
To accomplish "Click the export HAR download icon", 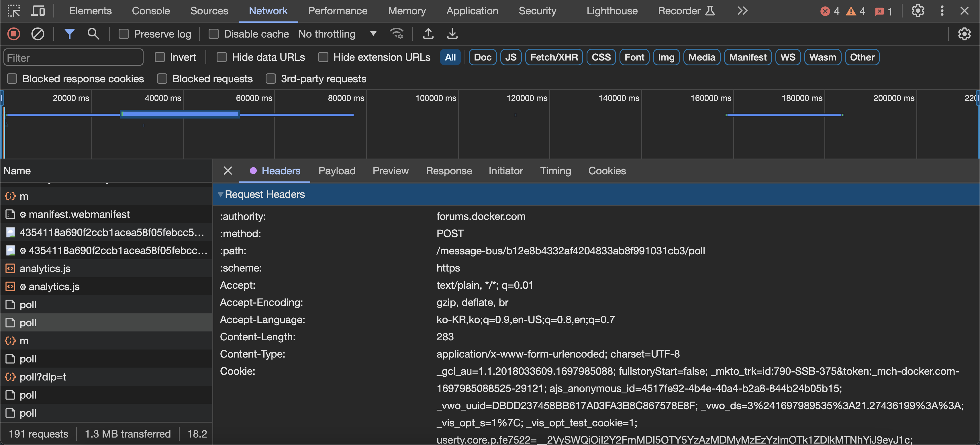I will [452, 34].
